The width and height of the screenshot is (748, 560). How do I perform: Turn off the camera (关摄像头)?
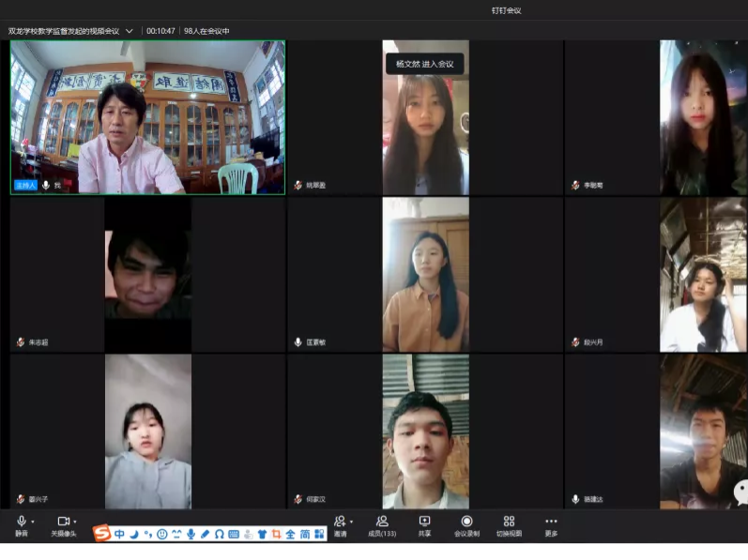coord(63,522)
